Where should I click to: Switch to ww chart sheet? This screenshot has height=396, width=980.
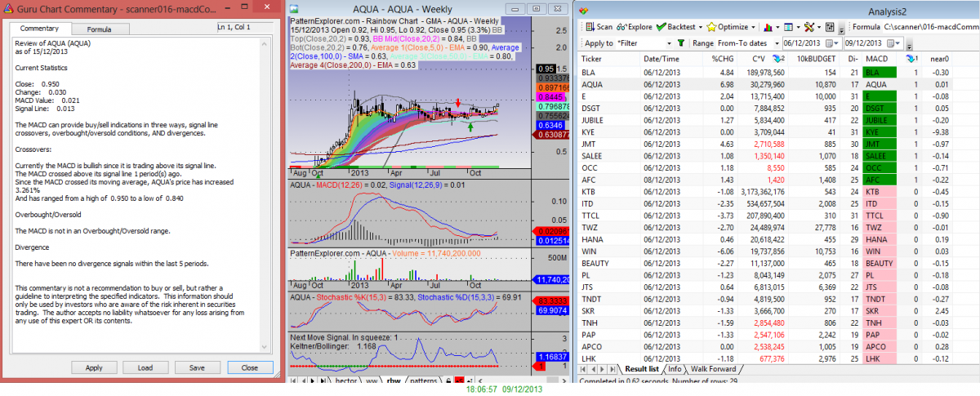tap(370, 381)
